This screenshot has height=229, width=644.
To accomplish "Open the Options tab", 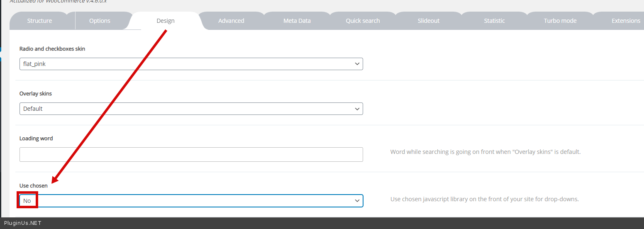I will (x=100, y=21).
